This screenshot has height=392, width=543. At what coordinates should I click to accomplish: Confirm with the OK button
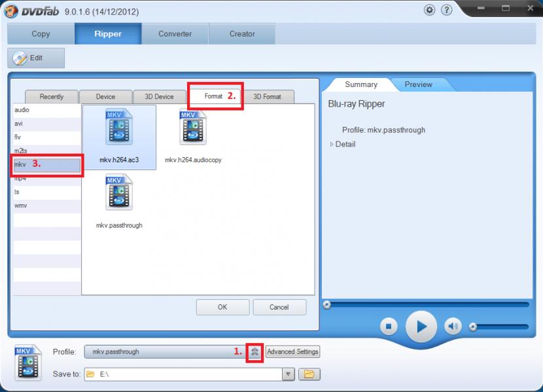[x=222, y=307]
